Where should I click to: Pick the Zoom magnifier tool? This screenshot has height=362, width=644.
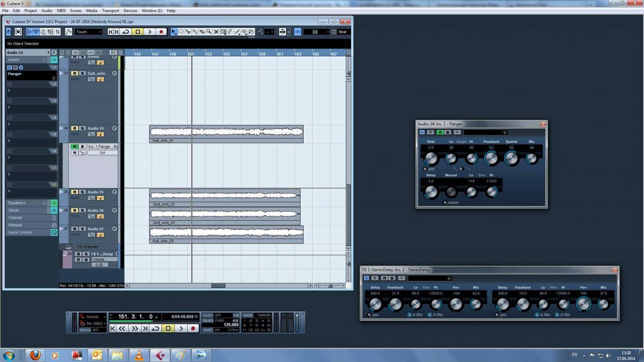tap(209, 32)
